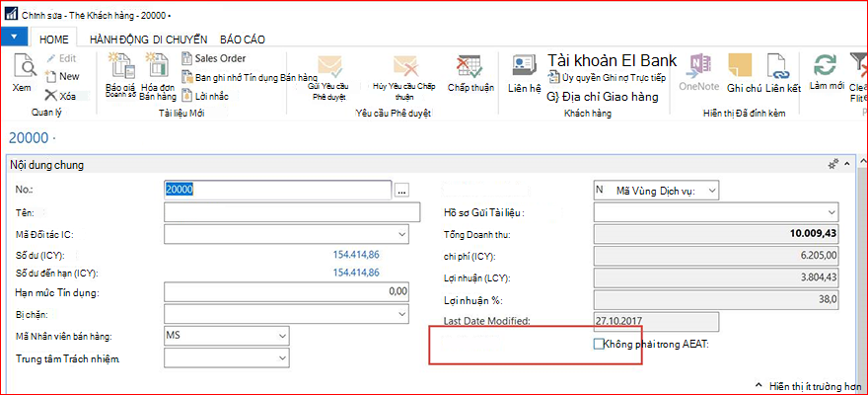Image resolution: width=868 pixels, height=395 pixels.
Task: Click the gears icon in Nội dung chung header
Action: pyautogui.click(x=832, y=165)
